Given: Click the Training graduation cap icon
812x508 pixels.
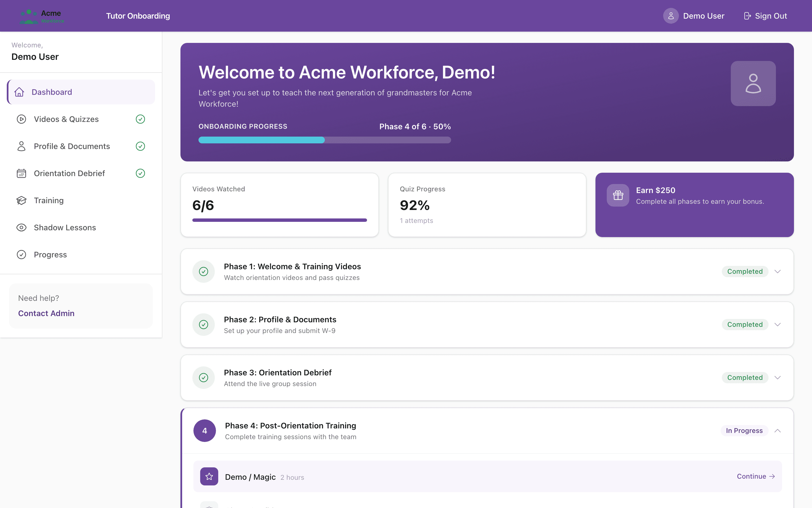Looking at the screenshot, I should 21,201.
